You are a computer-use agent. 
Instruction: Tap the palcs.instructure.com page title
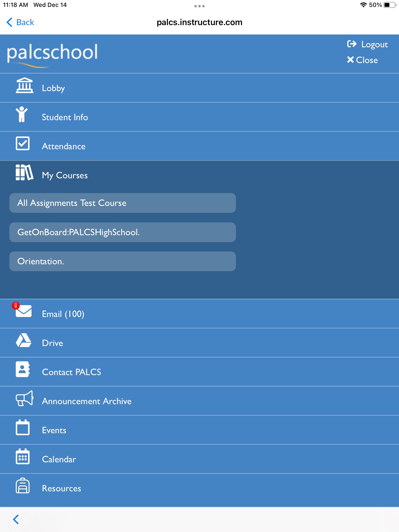pyautogui.click(x=199, y=22)
